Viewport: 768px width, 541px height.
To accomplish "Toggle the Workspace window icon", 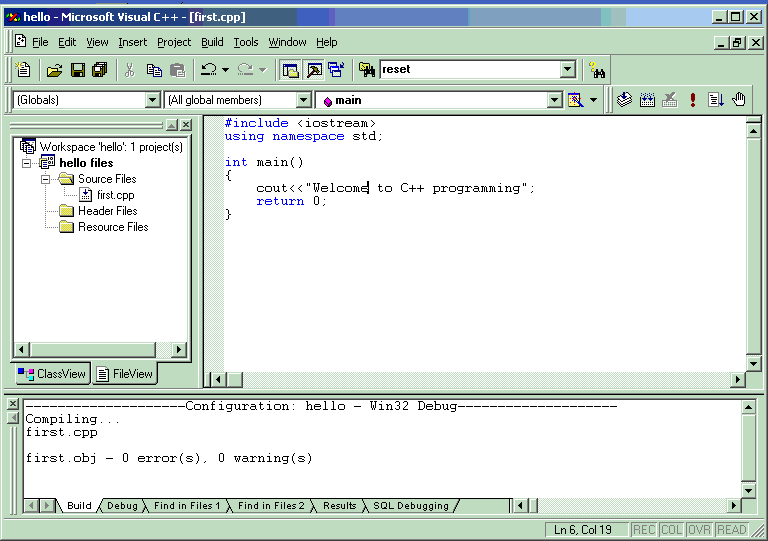I will tap(290, 70).
